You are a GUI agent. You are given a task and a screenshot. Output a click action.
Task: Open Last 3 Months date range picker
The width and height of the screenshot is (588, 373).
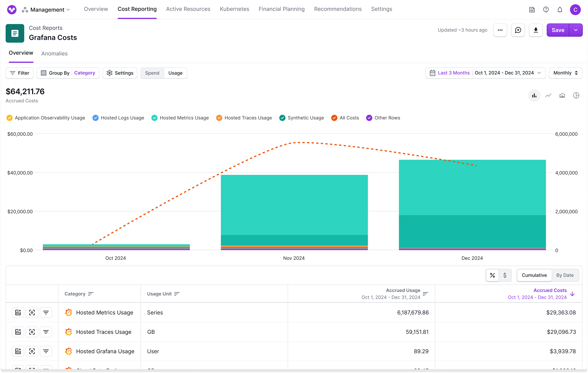[485, 73]
